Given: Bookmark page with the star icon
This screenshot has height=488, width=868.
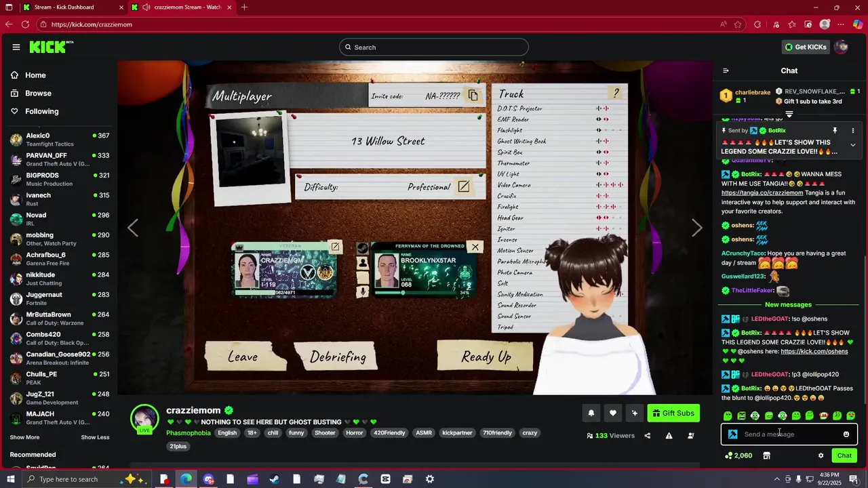Looking at the screenshot, I should (738, 24).
